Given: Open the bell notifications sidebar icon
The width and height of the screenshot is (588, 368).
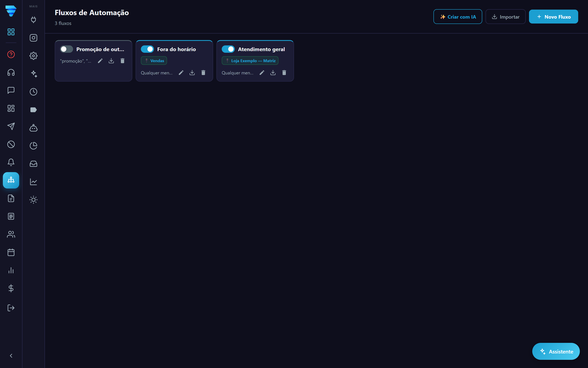Looking at the screenshot, I should [11, 162].
